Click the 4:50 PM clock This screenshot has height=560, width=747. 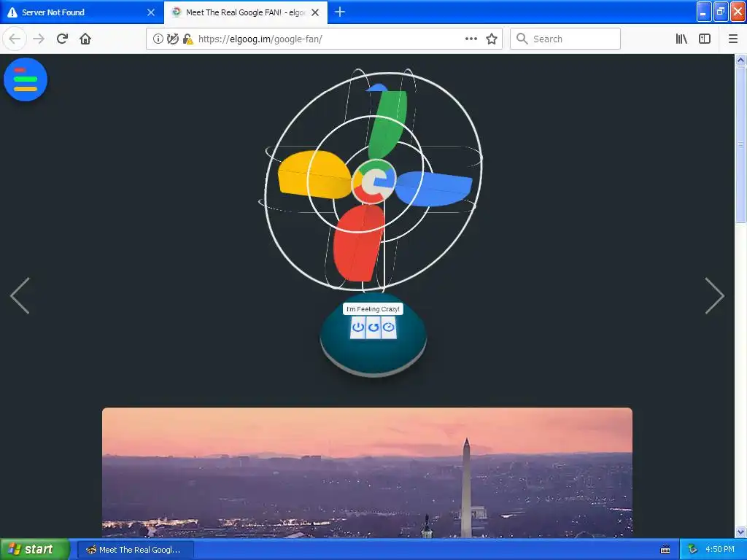pyautogui.click(x=720, y=550)
